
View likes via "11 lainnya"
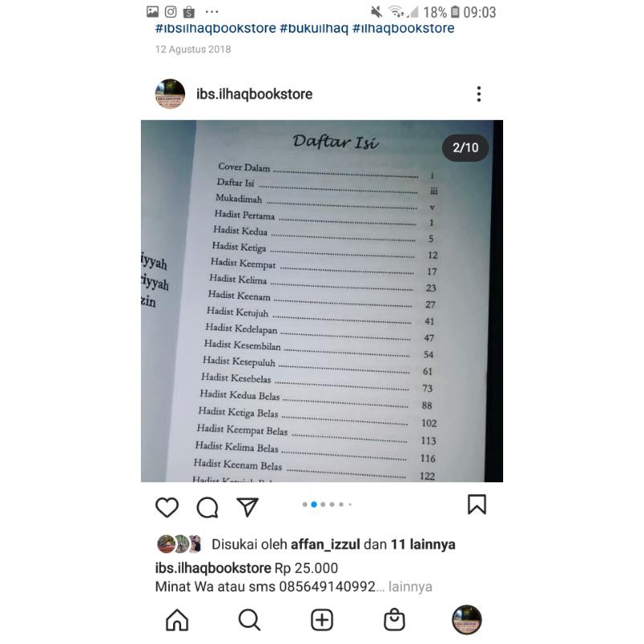pos(423,544)
